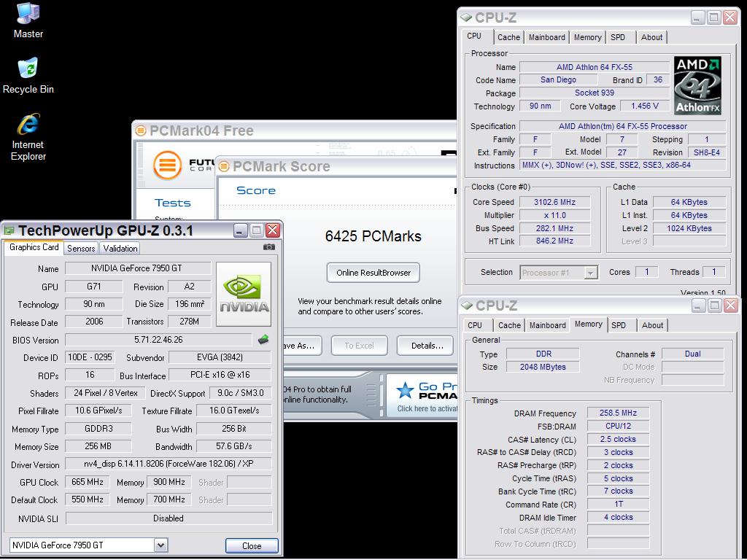Open the Cache tab in top CPU-Z
747x560 pixels.
(508, 37)
